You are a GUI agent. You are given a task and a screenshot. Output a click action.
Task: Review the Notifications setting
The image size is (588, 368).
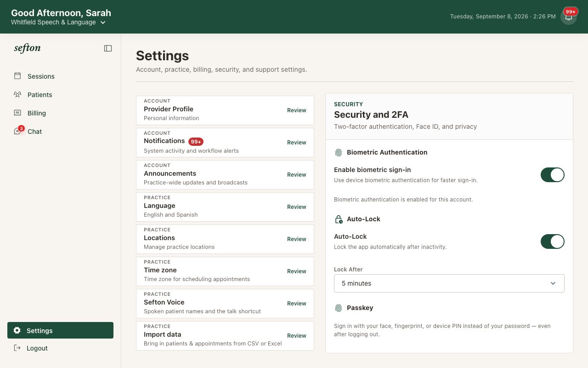tap(296, 143)
